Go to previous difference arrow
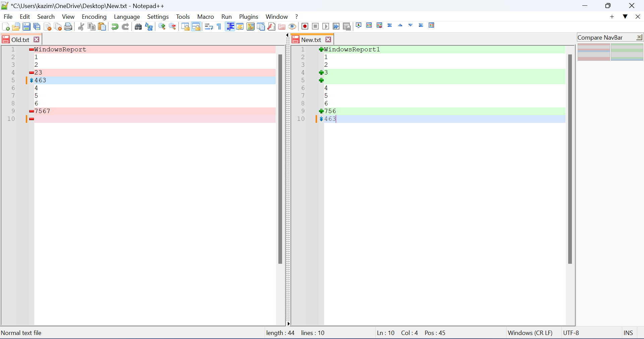The width and height of the screenshot is (644, 339). [x=400, y=25]
